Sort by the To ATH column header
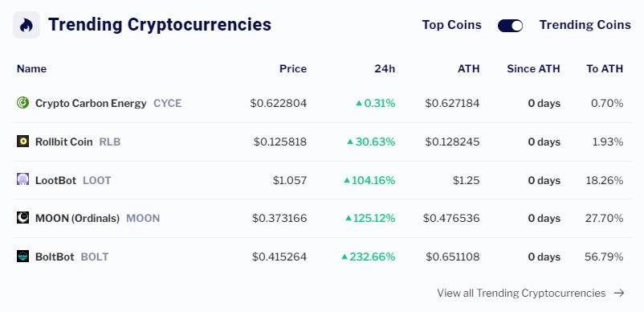The image size is (644, 312). pos(605,68)
